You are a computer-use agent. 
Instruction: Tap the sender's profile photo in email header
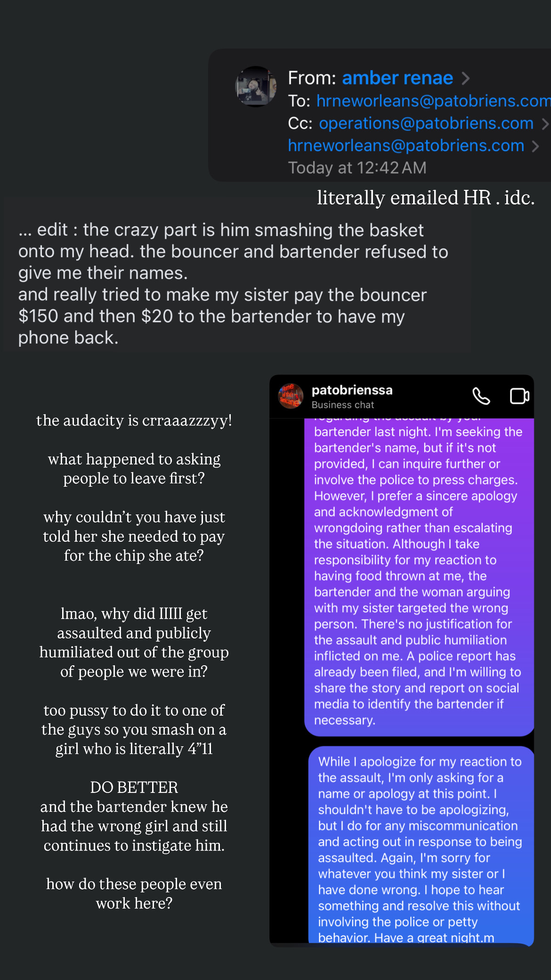[x=256, y=86]
